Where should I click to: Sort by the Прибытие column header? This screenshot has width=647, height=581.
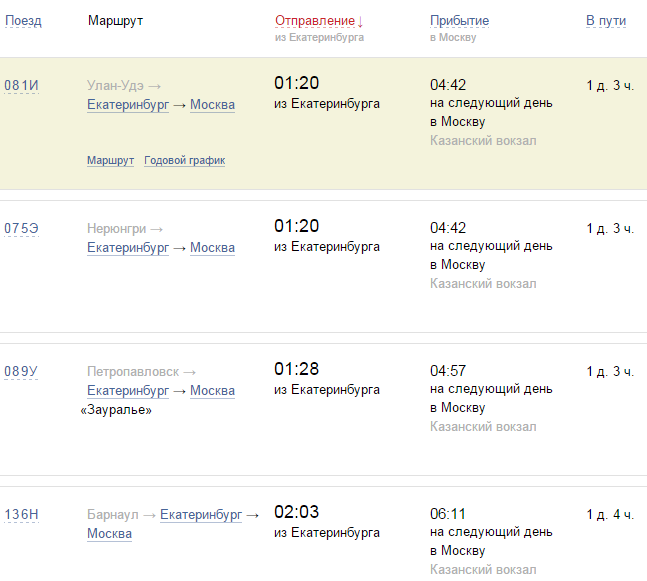(459, 21)
